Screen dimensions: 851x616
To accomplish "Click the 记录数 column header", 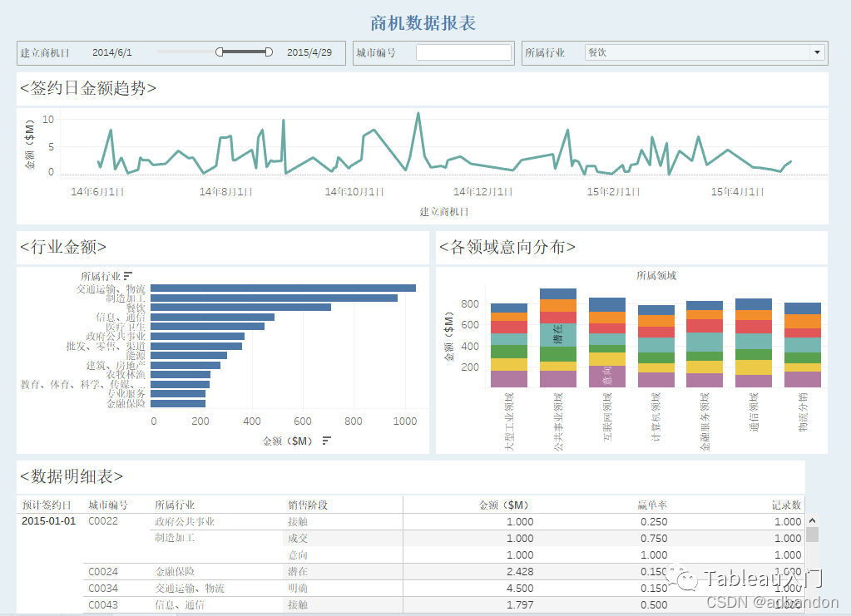I will 786,505.
